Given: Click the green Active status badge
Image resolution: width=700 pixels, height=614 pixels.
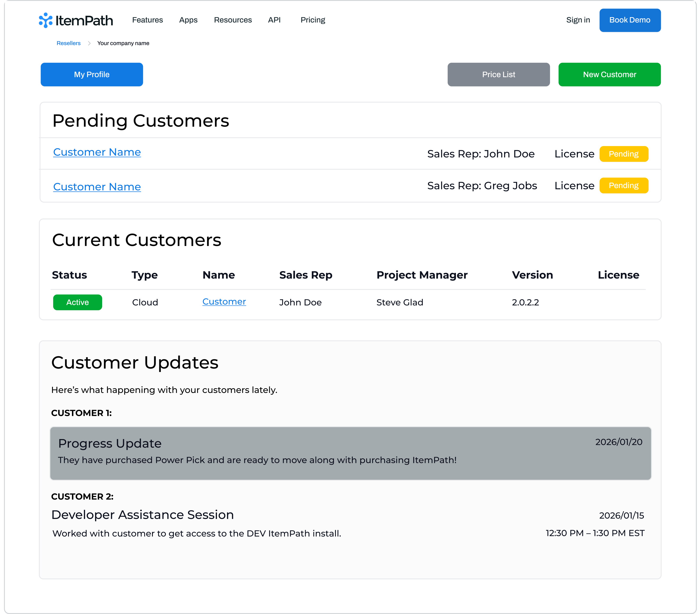Looking at the screenshot, I should 77,302.
